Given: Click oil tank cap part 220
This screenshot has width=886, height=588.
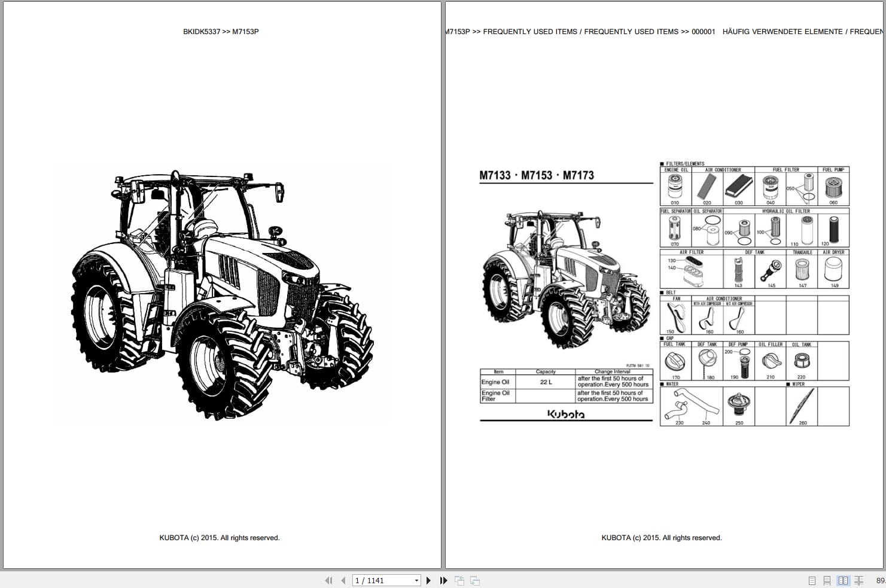Looking at the screenshot, I should click(802, 361).
